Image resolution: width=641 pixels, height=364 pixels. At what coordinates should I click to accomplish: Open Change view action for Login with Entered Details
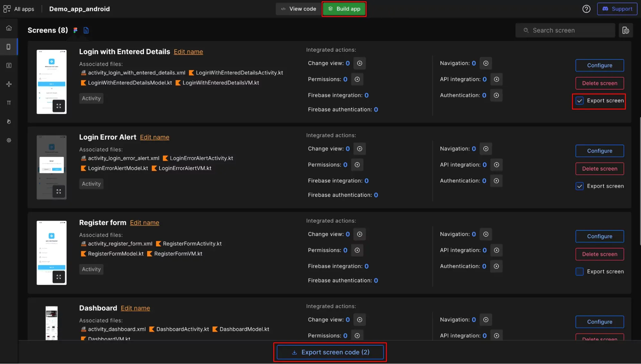(x=359, y=63)
